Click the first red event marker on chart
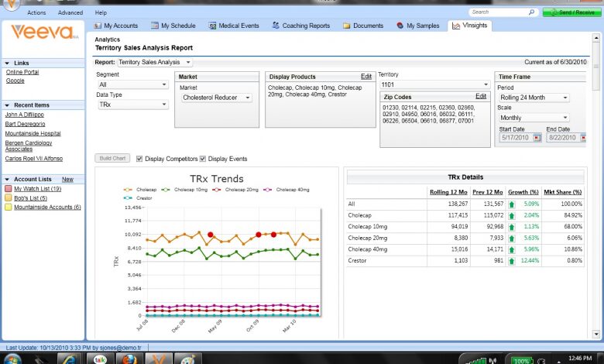This screenshot has height=364, width=604. coord(211,235)
